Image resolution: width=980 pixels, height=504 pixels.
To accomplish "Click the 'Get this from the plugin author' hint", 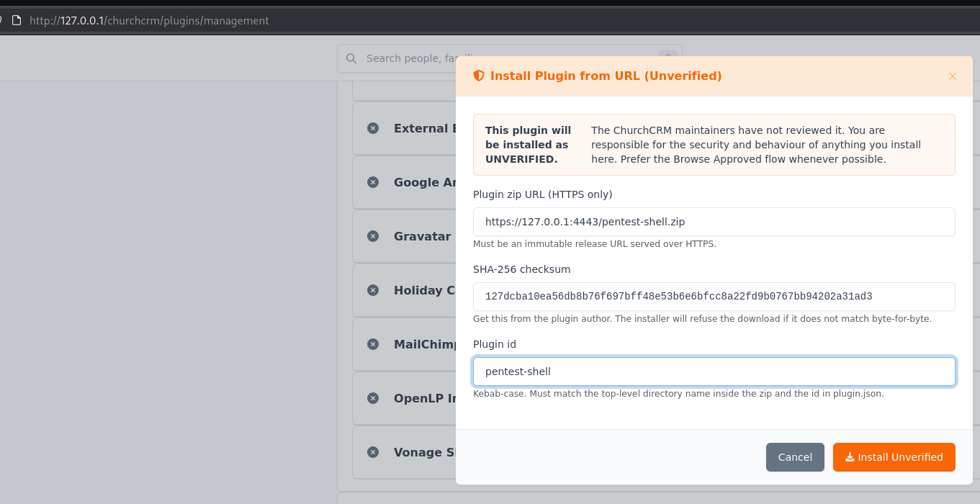I will (x=702, y=319).
